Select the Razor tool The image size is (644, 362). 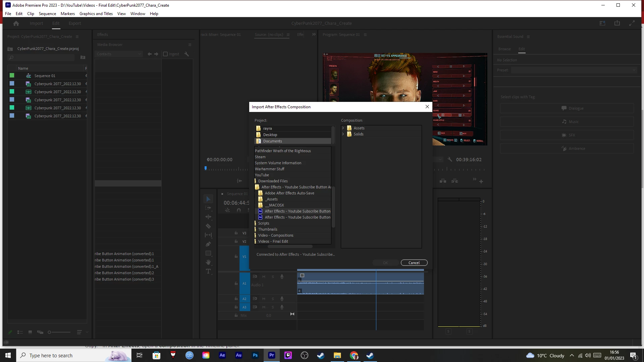(208, 226)
